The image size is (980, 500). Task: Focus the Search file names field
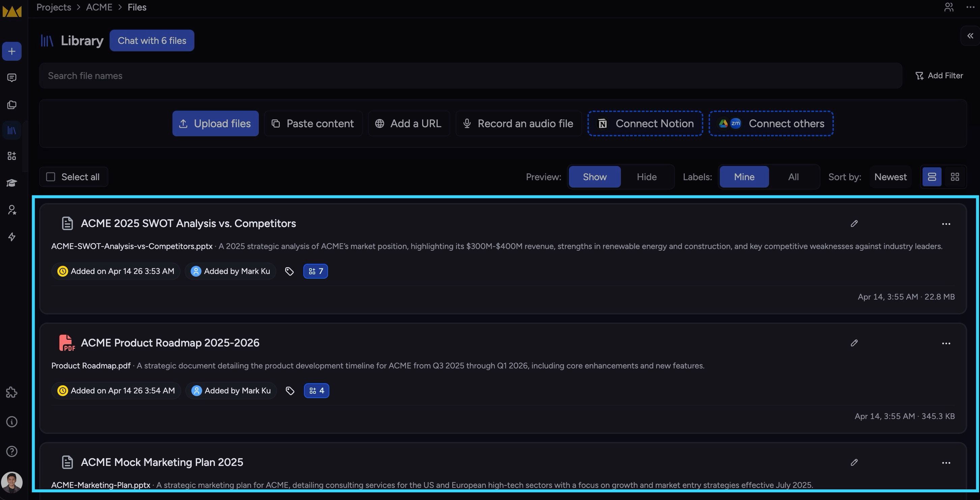(x=471, y=76)
